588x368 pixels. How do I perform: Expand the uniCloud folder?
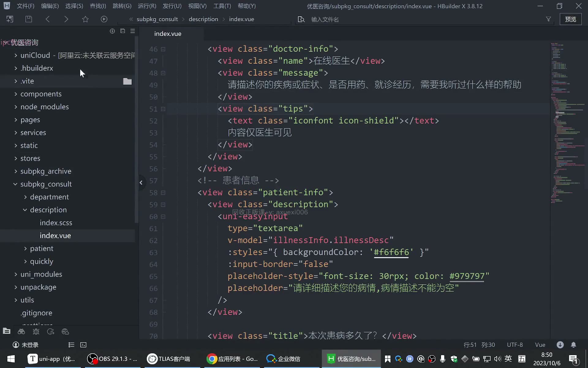pyautogui.click(x=16, y=55)
